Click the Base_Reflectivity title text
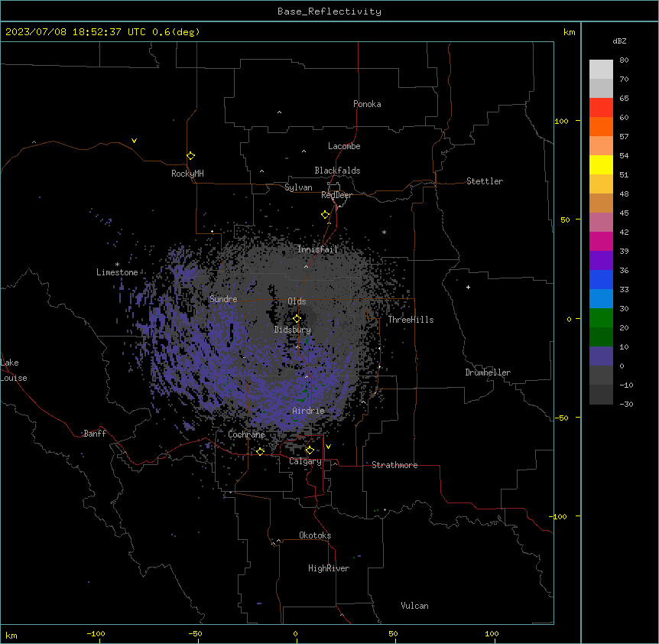 pos(329,11)
